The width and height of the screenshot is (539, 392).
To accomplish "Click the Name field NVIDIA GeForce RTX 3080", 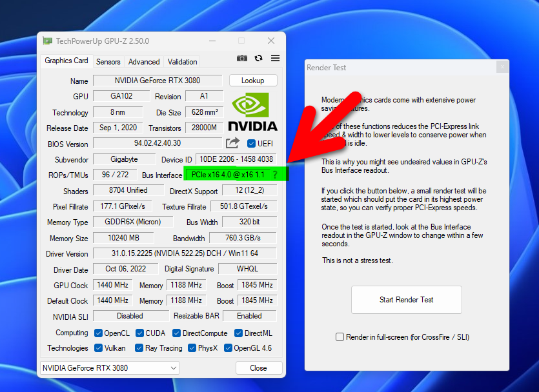I will pyautogui.click(x=158, y=81).
